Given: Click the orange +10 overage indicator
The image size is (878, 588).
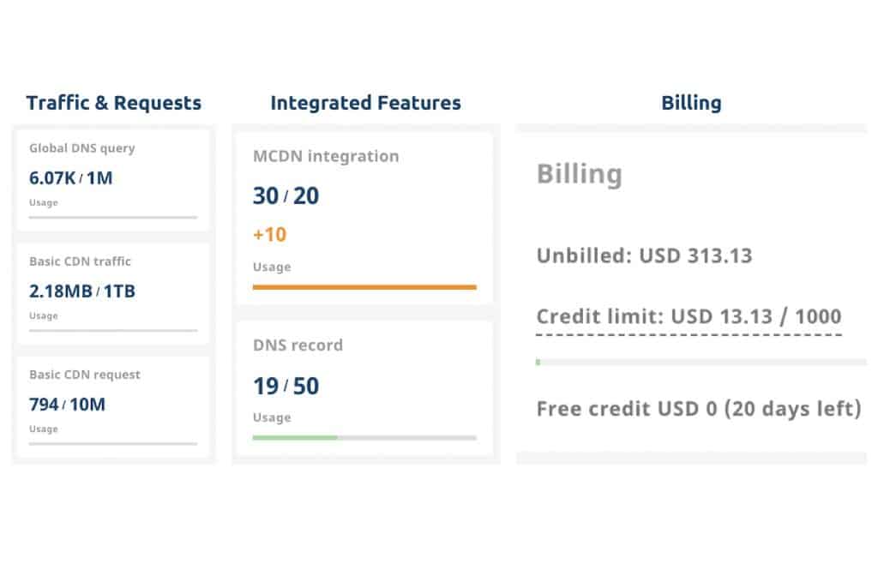Looking at the screenshot, I should coord(269,234).
